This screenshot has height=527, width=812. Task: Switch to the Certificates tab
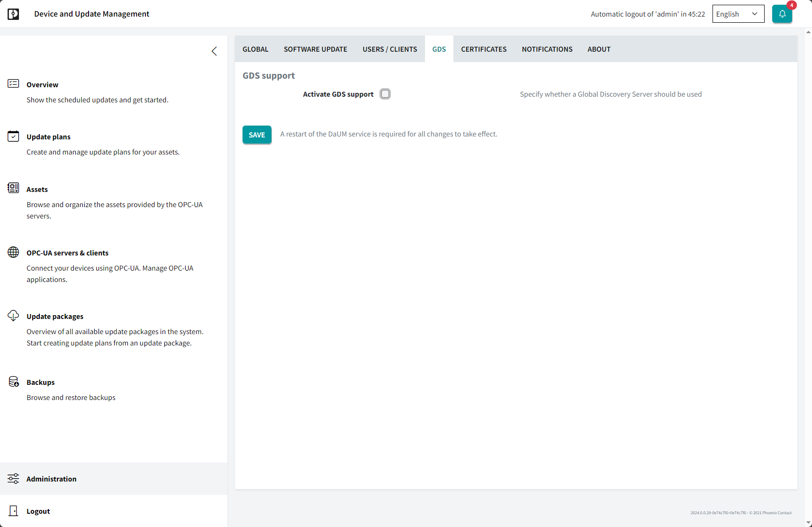coord(483,49)
